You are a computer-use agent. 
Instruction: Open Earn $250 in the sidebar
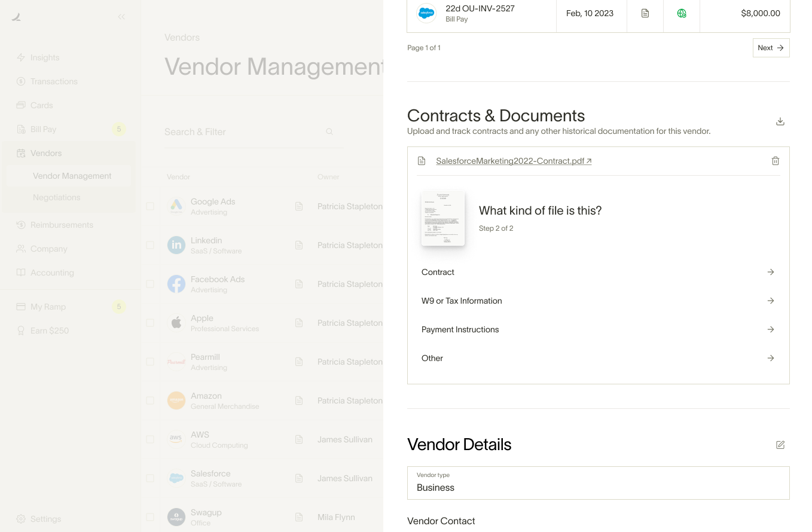coord(70,331)
